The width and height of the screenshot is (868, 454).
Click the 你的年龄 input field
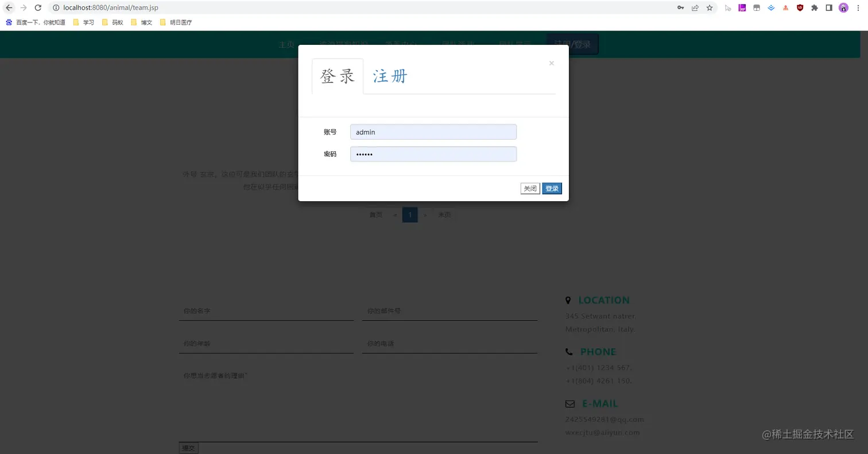pyautogui.click(x=266, y=344)
